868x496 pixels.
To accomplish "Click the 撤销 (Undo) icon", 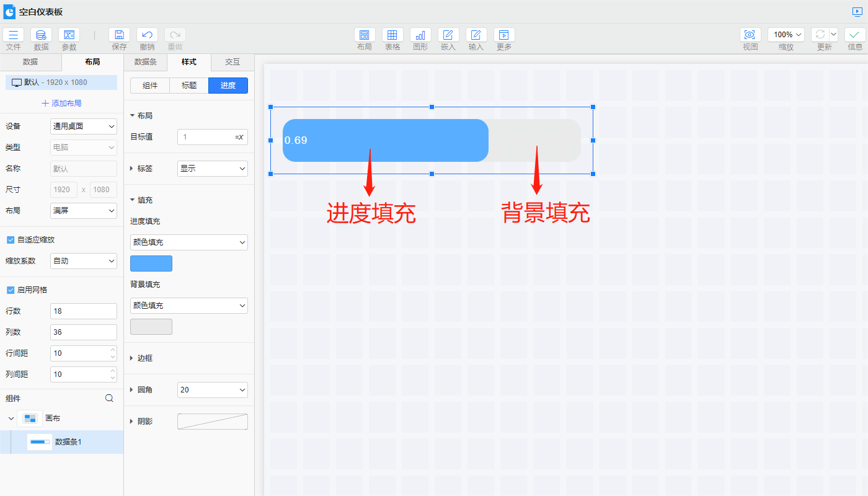I will click(x=147, y=35).
